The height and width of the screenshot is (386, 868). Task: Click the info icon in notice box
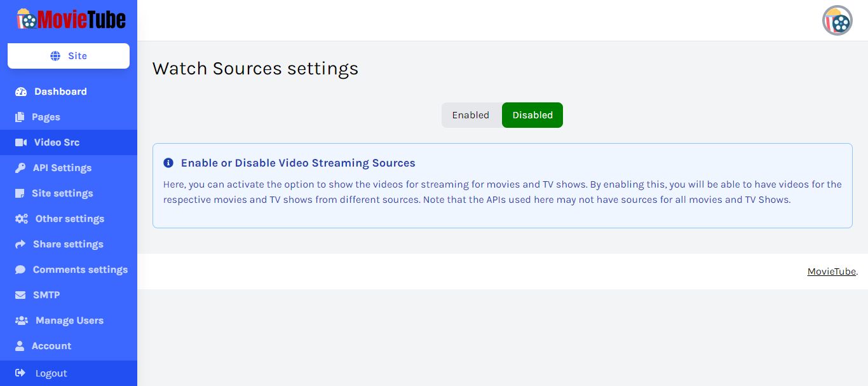(168, 163)
